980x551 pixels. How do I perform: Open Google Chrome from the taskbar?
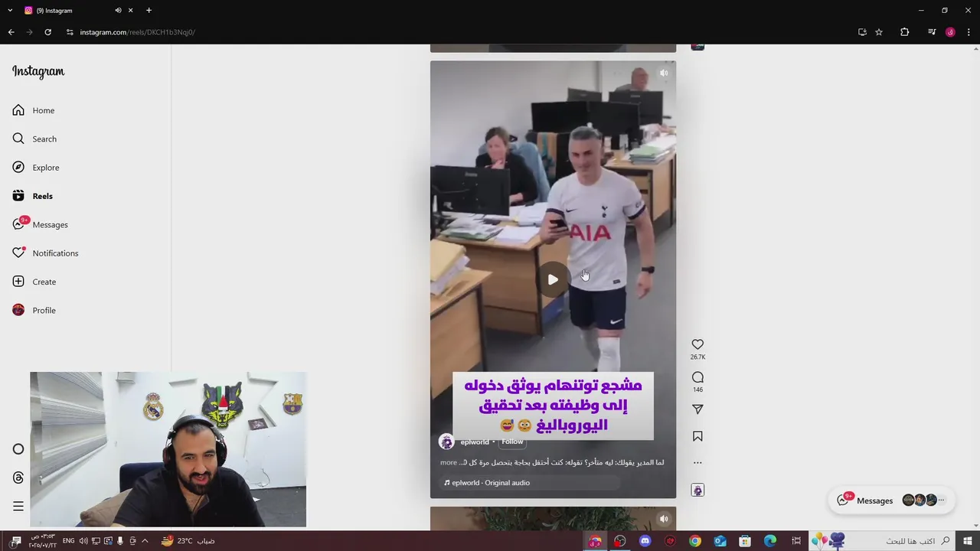pos(695,541)
